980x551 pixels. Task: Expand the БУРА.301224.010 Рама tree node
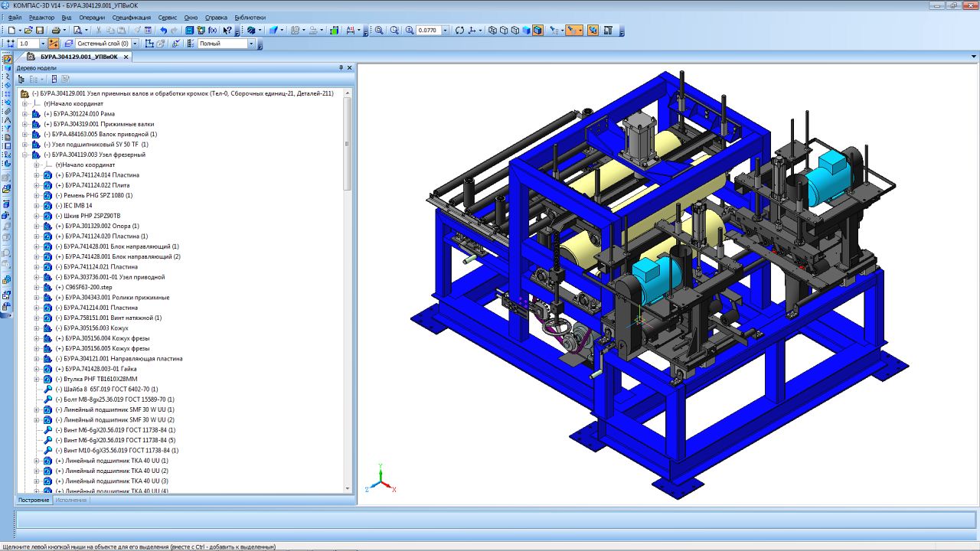[24, 114]
